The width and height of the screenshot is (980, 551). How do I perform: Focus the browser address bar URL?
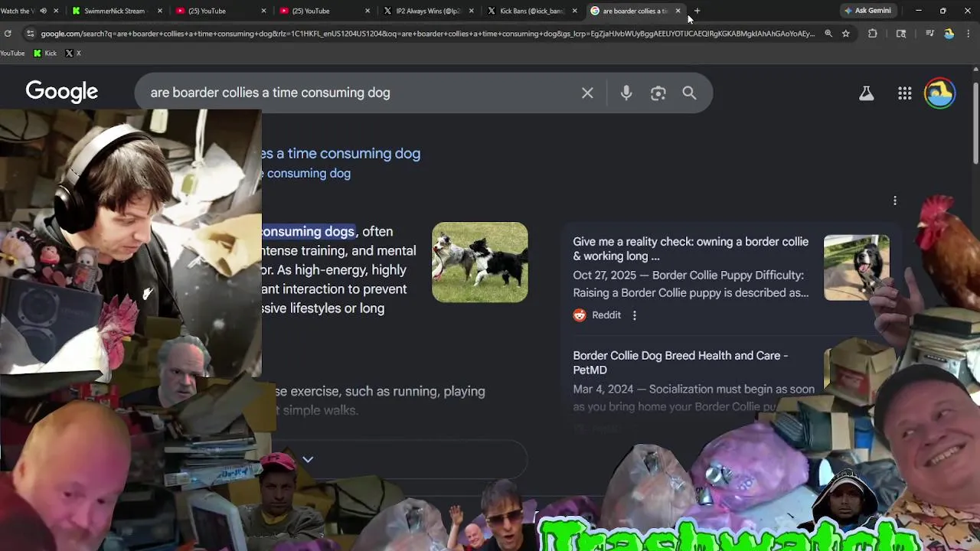point(427,34)
